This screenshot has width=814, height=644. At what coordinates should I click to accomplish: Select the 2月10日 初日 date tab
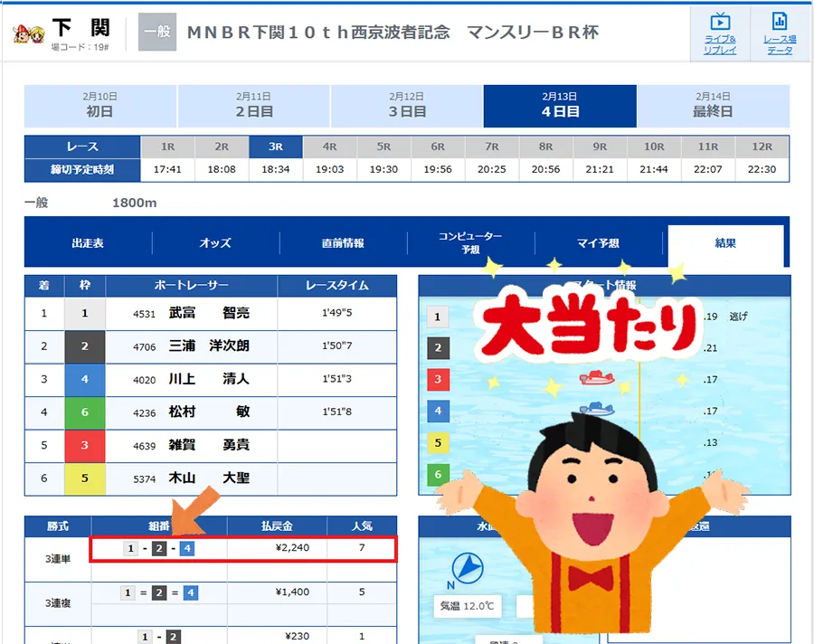100,106
